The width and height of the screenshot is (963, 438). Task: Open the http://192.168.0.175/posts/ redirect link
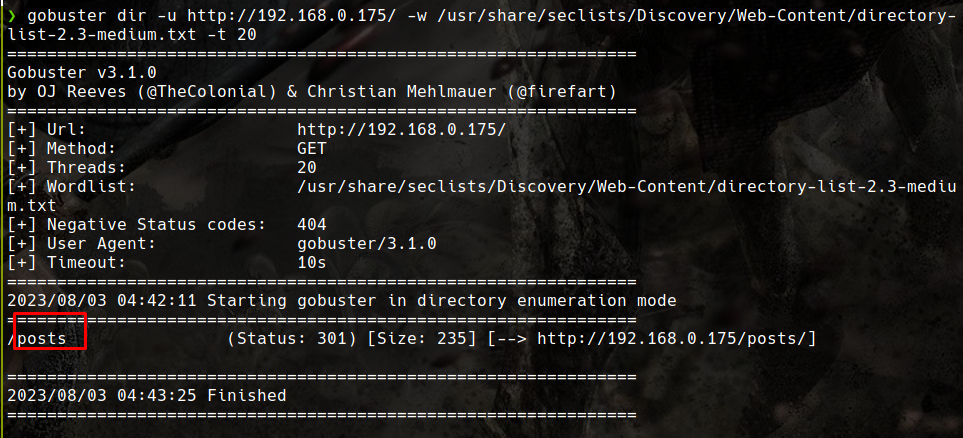[672, 338]
